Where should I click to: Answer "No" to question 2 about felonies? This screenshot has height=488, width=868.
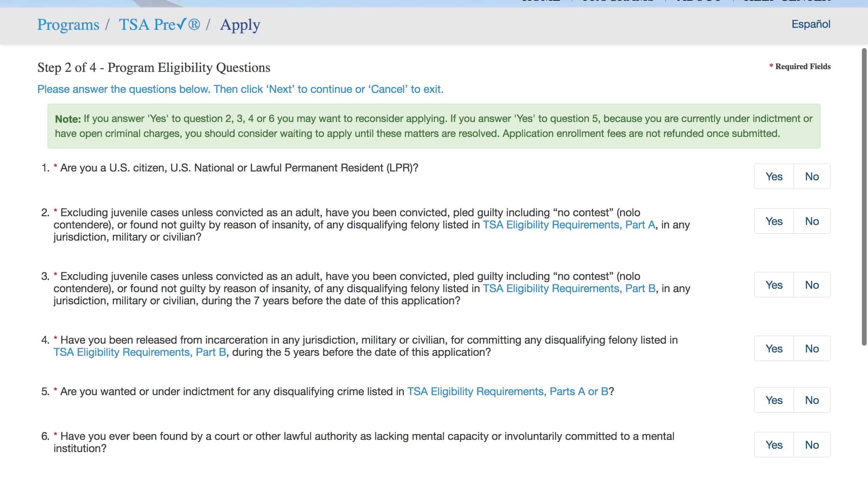click(x=812, y=221)
